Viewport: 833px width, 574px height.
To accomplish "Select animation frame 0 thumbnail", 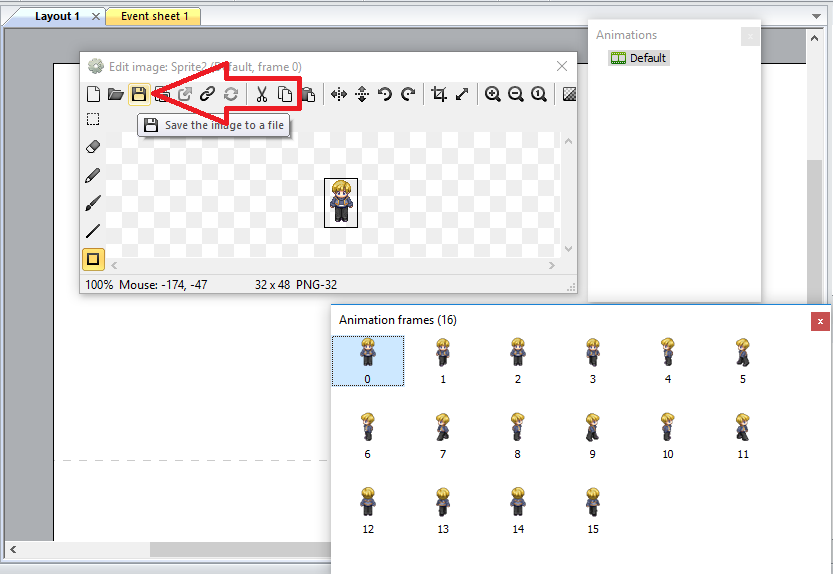I will tap(368, 361).
